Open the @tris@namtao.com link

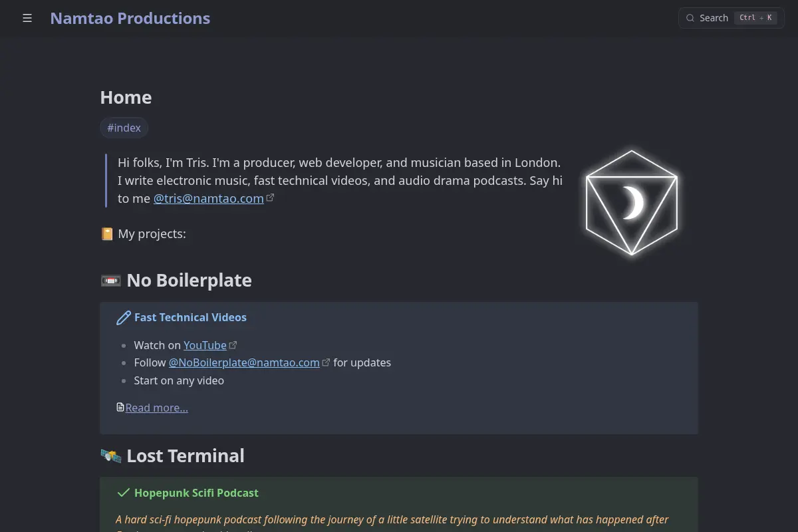(x=209, y=198)
